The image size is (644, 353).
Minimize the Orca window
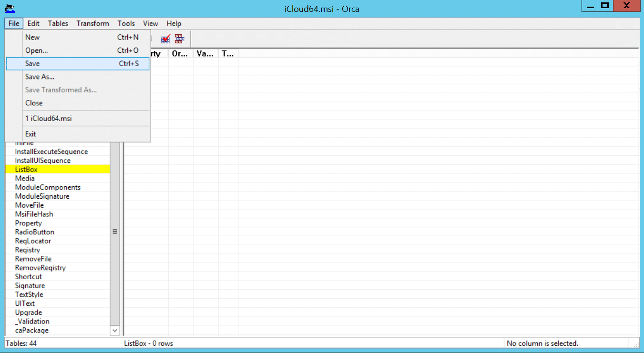point(590,6)
